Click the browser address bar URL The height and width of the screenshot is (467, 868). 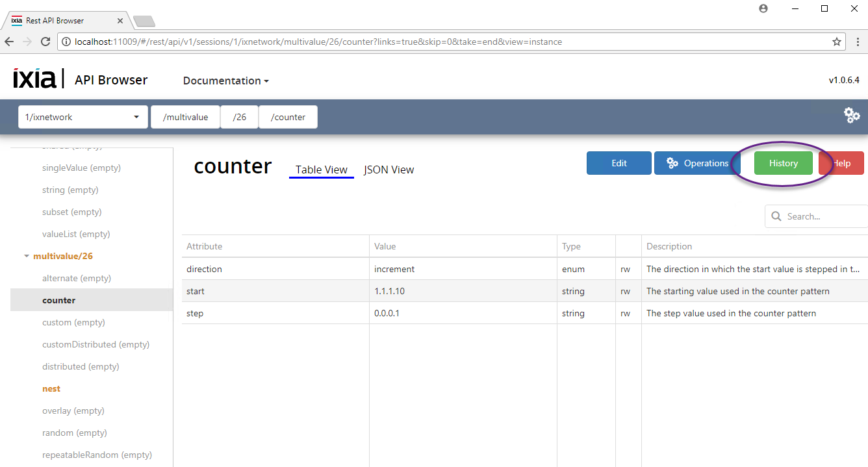coord(318,42)
